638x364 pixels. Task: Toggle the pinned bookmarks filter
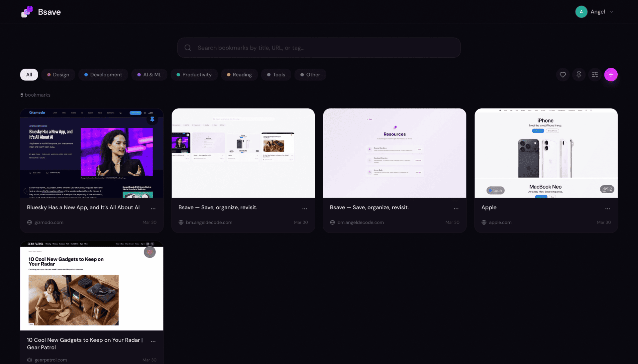click(579, 75)
